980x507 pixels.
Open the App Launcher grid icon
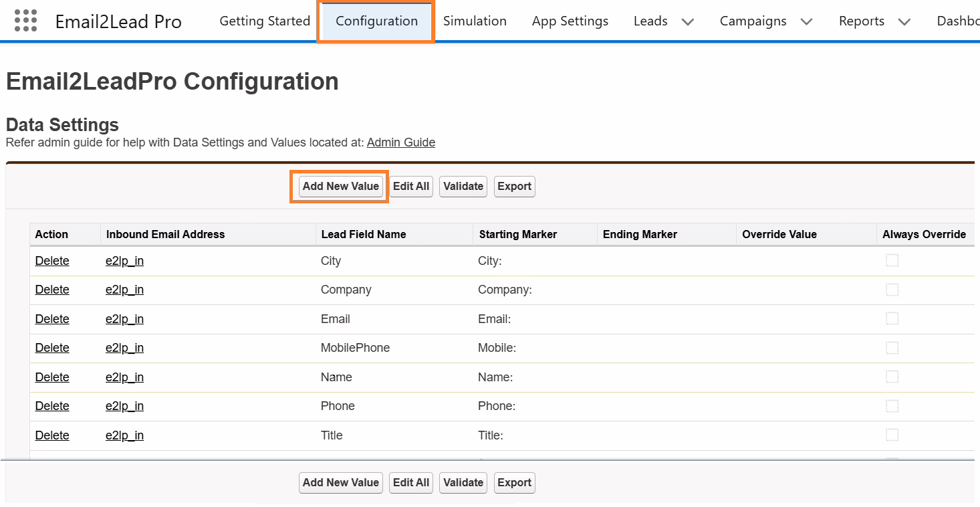[x=25, y=21]
